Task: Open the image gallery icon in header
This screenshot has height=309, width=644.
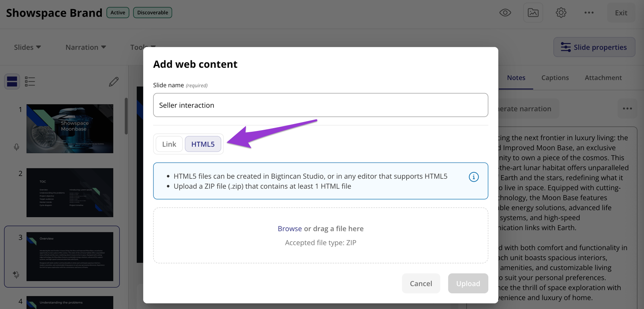Action: [533, 12]
